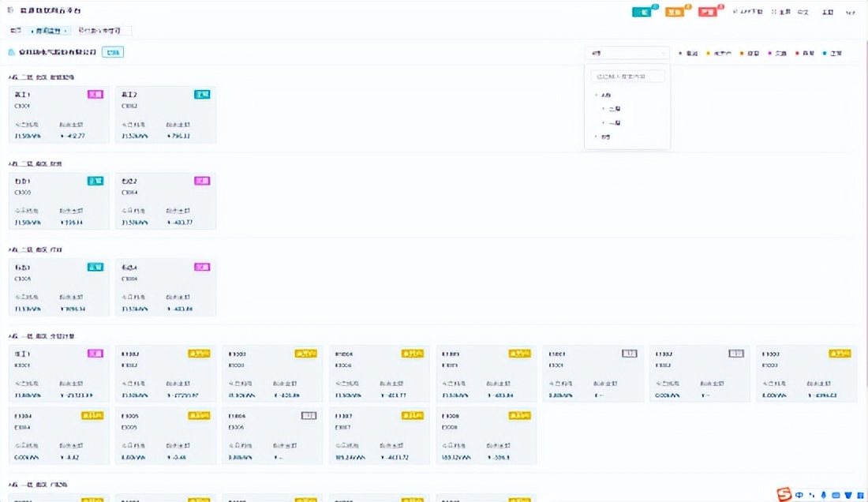The width and height of the screenshot is (868, 502).
Task: Switch to the active monitoring tab in breadcrumb
Action: click(x=48, y=31)
